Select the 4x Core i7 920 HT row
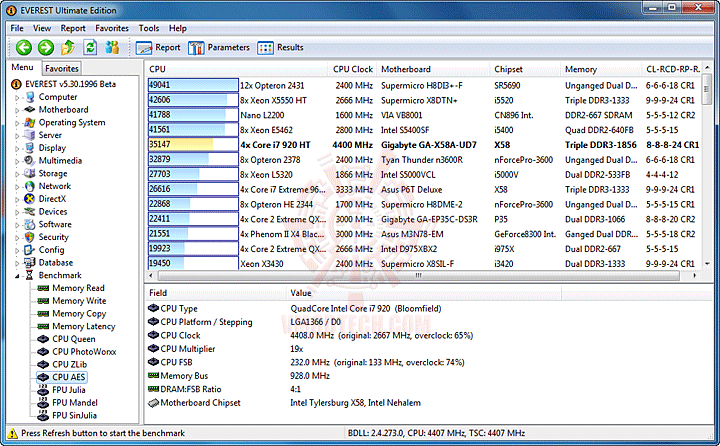Viewport: 720px width, 446px height. click(x=424, y=145)
